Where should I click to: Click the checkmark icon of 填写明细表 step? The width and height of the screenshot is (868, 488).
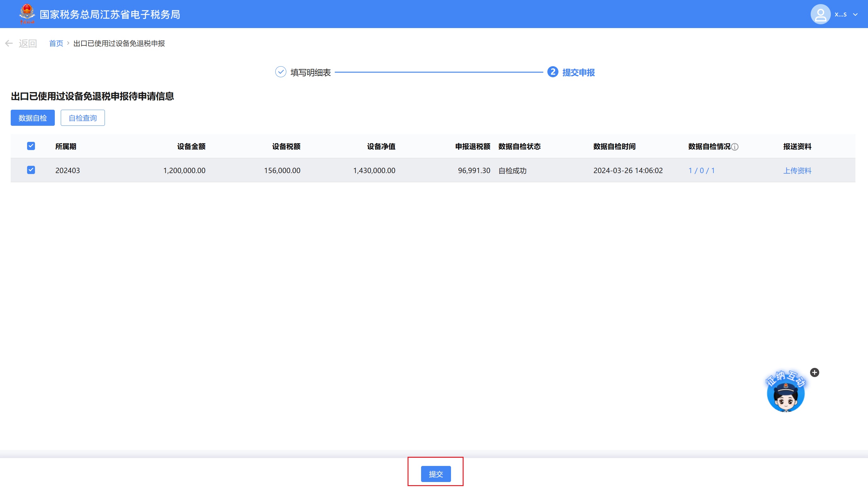click(x=280, y=72)
